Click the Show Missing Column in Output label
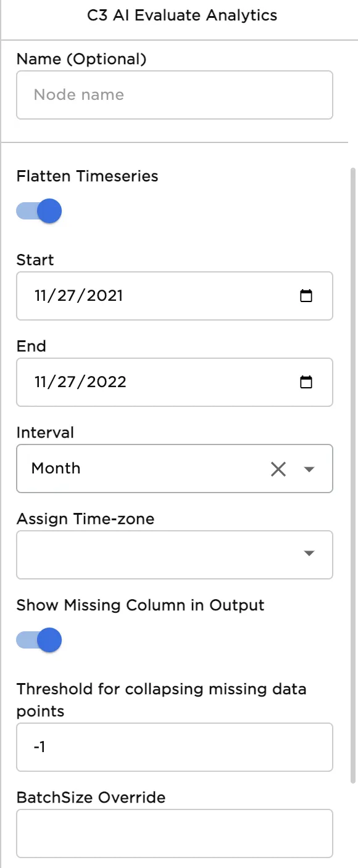This screenshot has height=868, width=358. coord(141,605)
